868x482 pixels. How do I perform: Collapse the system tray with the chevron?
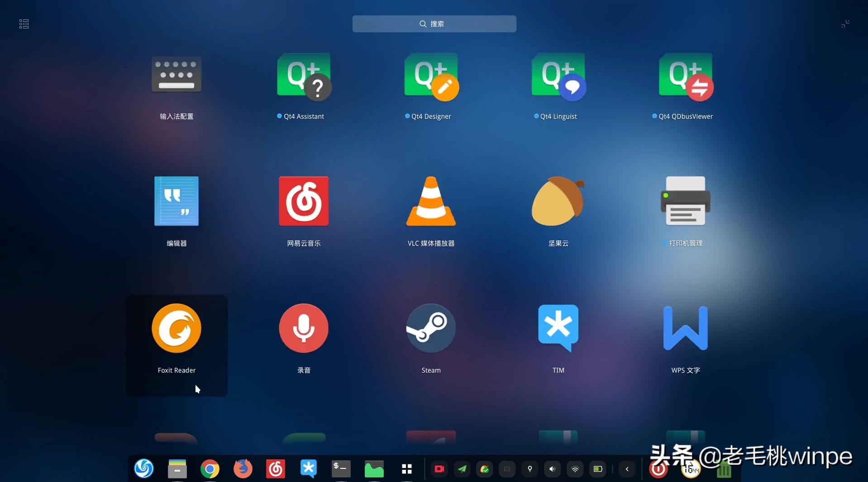(627, 469)
